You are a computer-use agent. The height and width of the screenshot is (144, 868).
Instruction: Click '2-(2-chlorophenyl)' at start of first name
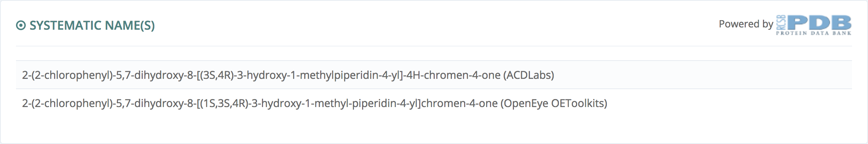(67, 75)
